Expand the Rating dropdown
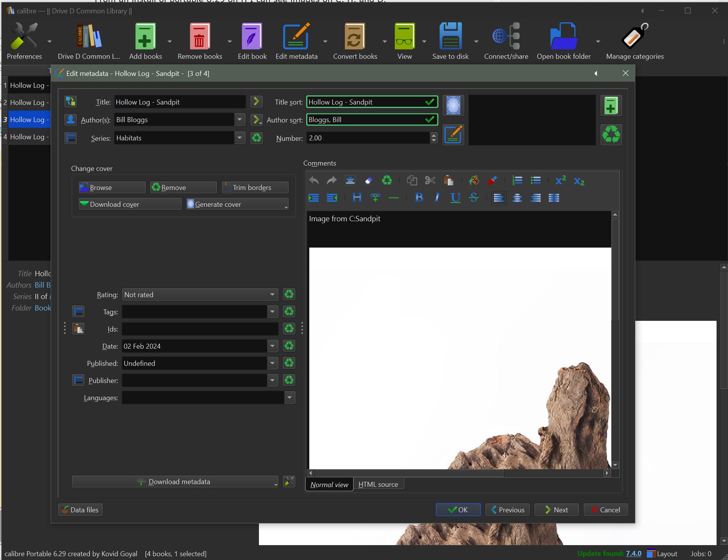This screenshot has width=728, height=560. [272, 294]
